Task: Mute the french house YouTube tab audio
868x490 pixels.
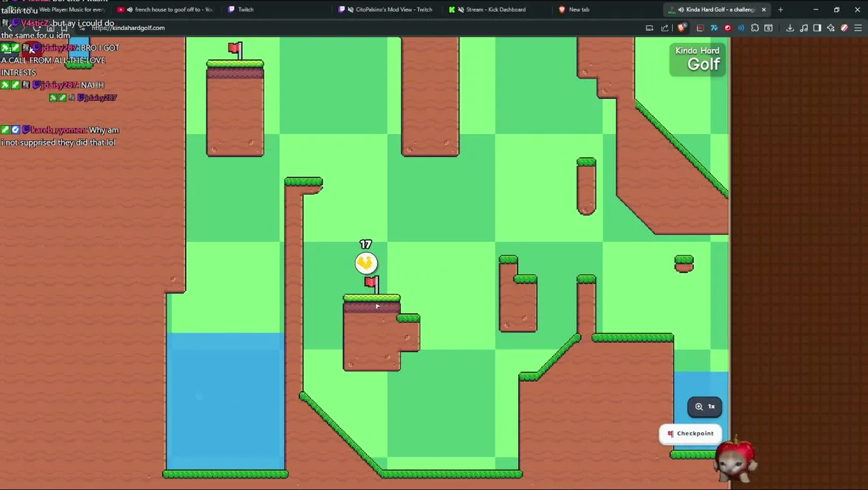Action: coord(129,10)
